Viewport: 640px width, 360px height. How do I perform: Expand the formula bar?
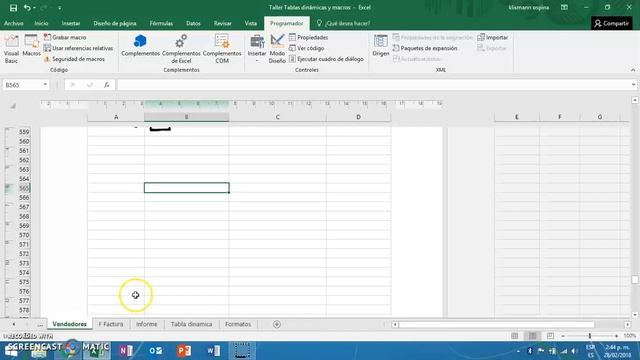[x=633, y=85]
